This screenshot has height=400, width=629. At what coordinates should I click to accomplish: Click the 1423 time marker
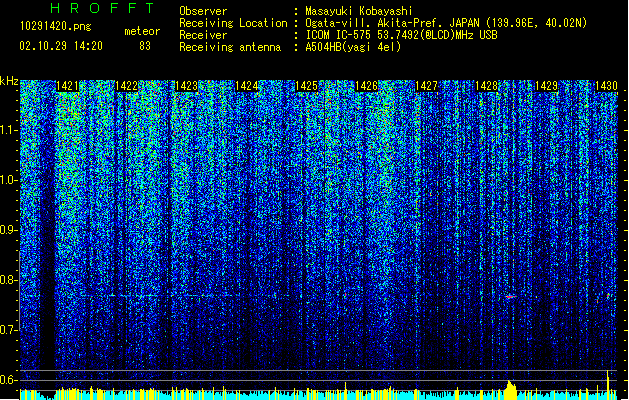click(x=187, y=86)
